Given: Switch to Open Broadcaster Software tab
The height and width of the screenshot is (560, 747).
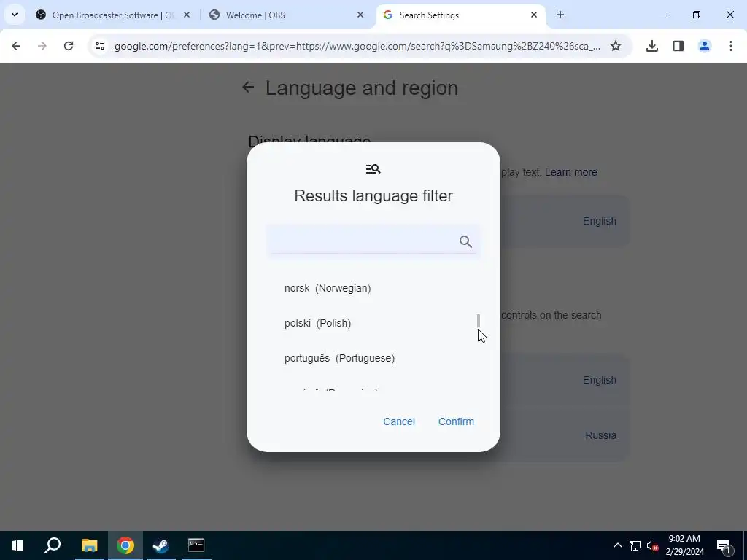Looking at the screenshot, I should (113, 15).
